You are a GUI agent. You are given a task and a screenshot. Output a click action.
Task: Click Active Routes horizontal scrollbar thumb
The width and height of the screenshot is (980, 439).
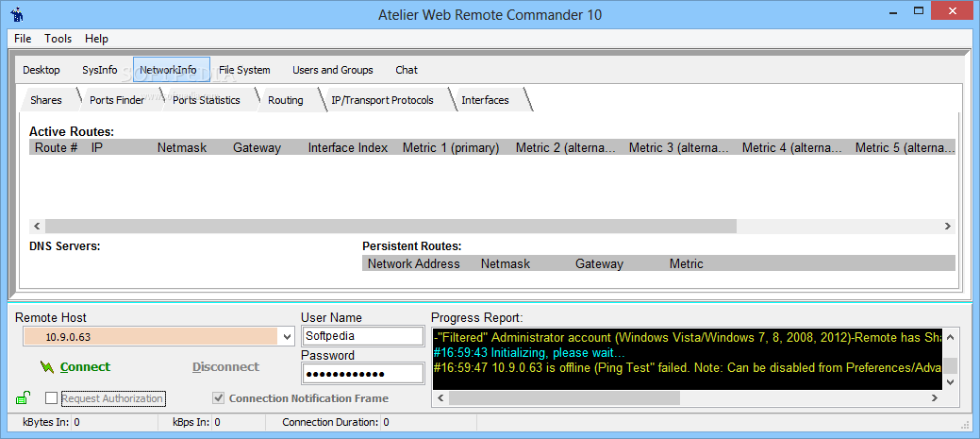pos(390,226)
